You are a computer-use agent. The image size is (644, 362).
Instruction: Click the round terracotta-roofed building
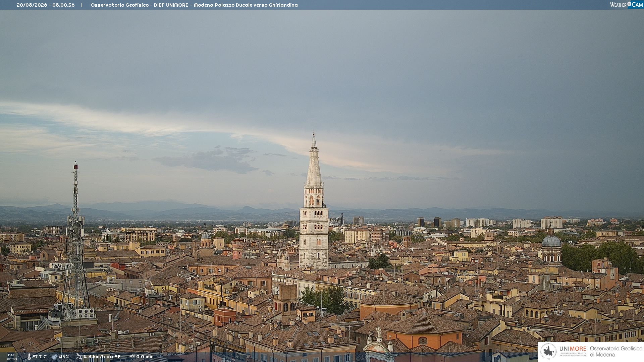(389, 303)
